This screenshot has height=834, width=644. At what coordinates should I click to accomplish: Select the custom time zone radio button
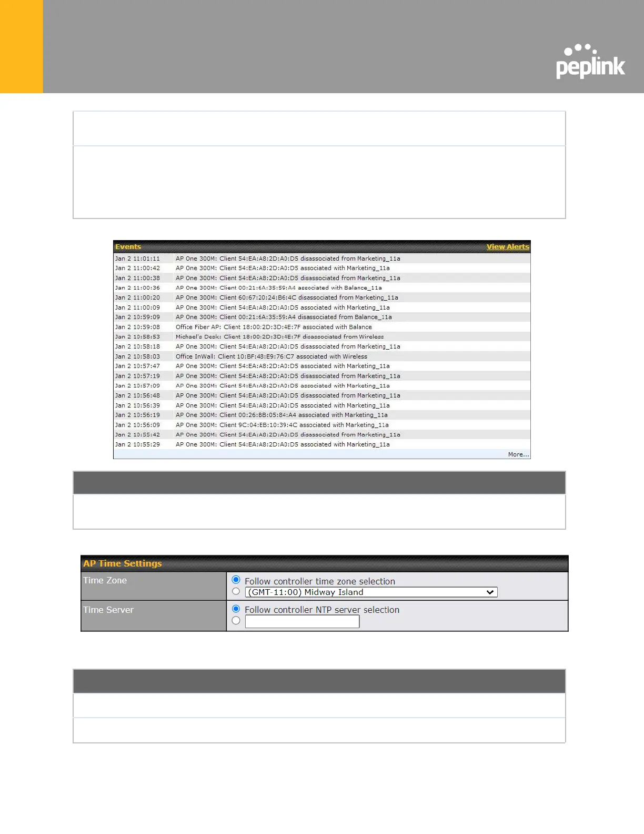pyautogui.click(x=236, y=591)
